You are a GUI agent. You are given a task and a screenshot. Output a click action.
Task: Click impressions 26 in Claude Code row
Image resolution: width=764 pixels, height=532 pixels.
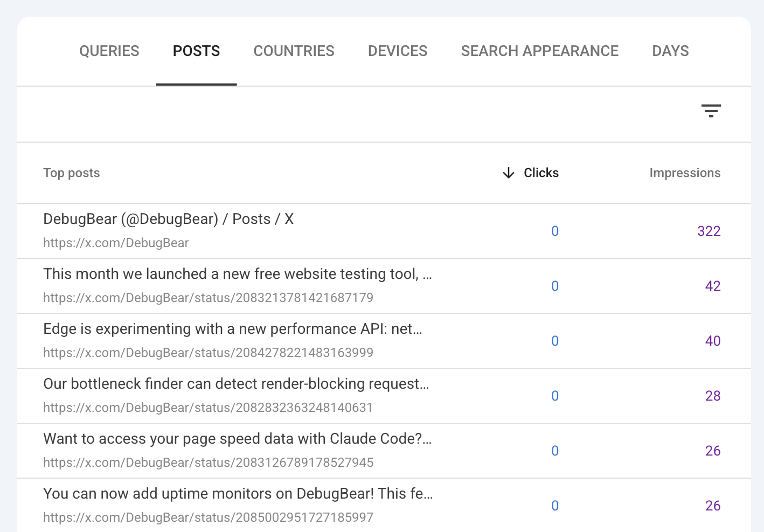[x=713, y=451]
